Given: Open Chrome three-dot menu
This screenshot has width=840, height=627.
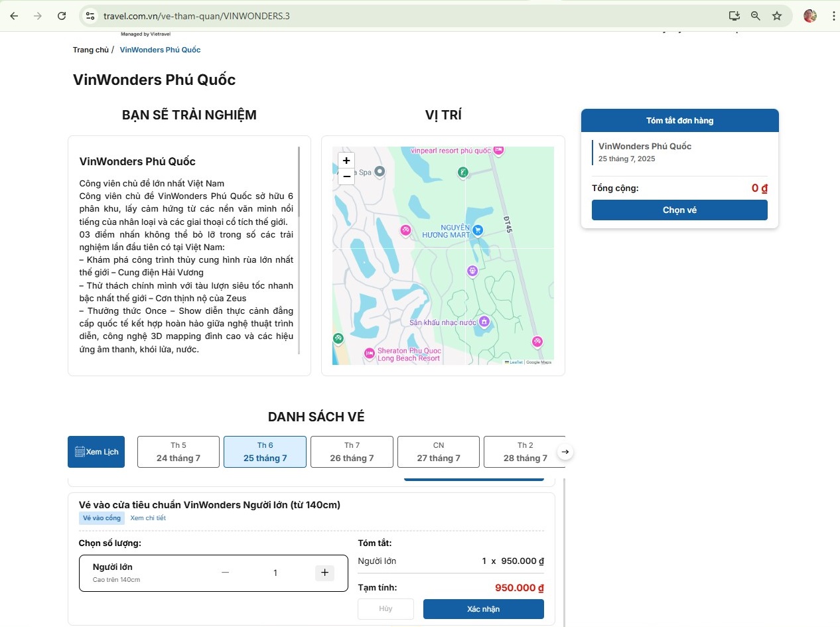Looking at the screenshot, I should (x=833, y=16).
